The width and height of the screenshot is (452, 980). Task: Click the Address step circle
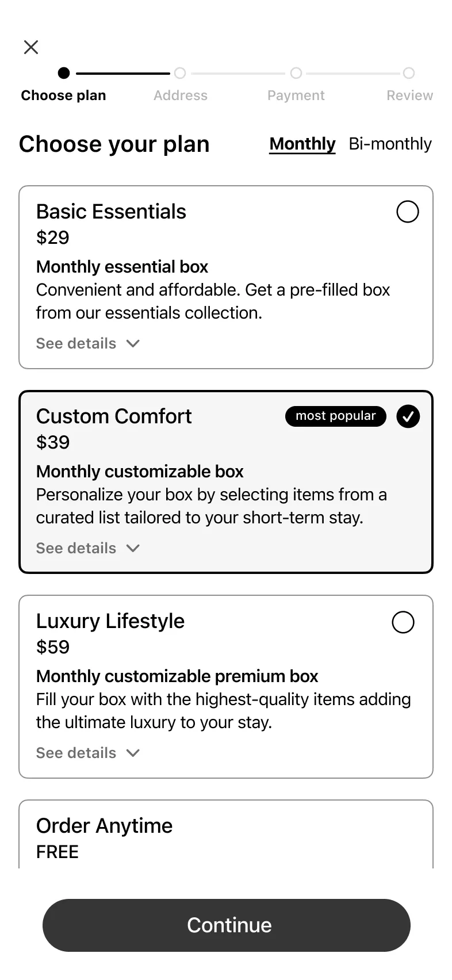(180, 73)
